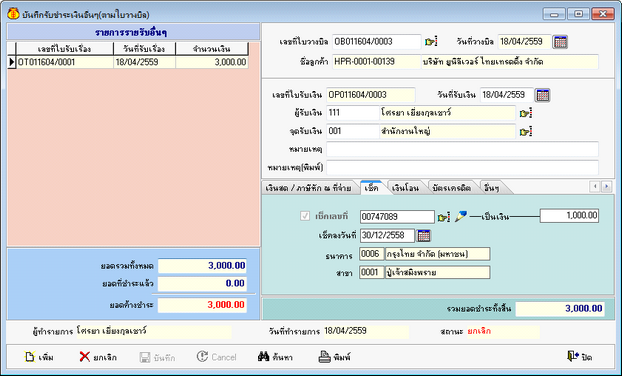Click the เลขที่ใบรับเรื่อง column header
Viewport: 622px width, 376px height.
tap(65, 49)
